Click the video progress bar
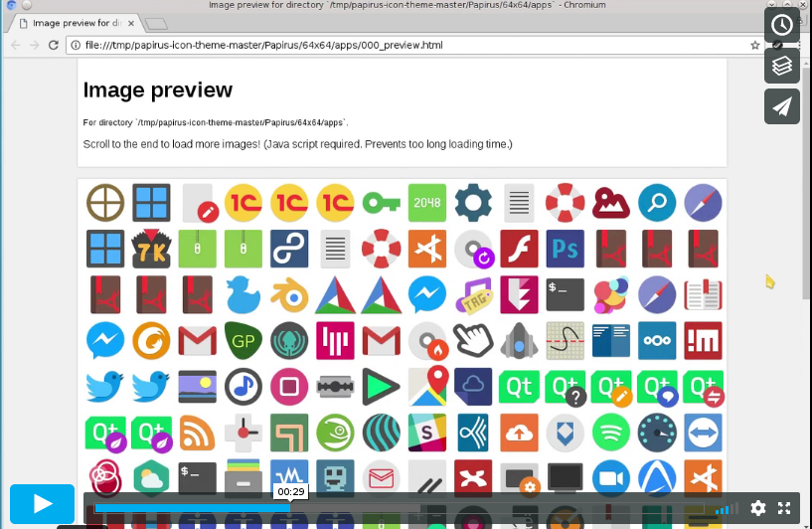This screenshot has height=529, width=812. click(399, 508)
